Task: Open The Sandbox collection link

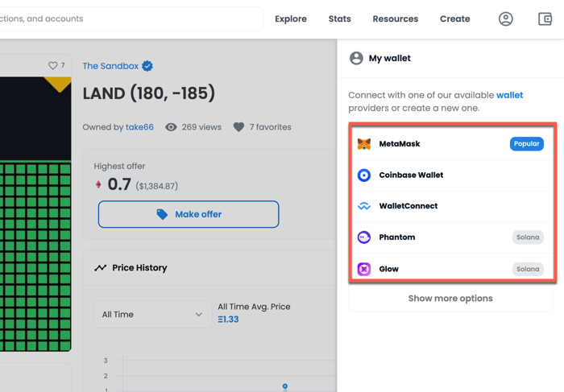Action: coord(110,66)
